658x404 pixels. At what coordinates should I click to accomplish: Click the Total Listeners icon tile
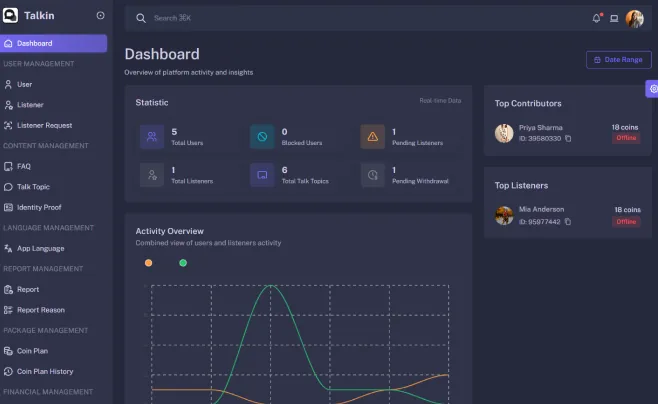click(x=152, y=175)
